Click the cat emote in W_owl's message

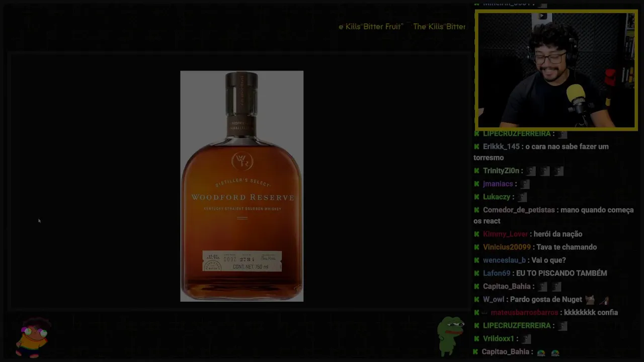[590, 300]
